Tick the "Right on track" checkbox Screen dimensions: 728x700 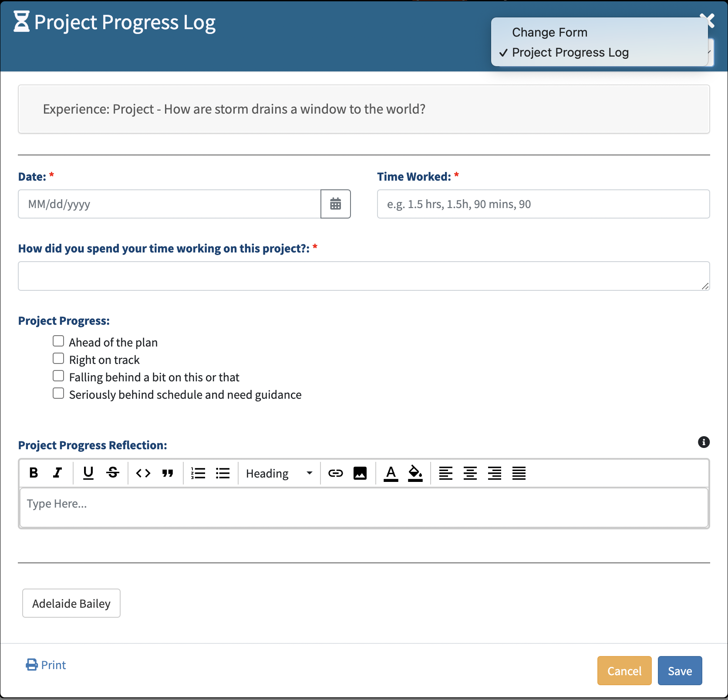coord(58,358)
